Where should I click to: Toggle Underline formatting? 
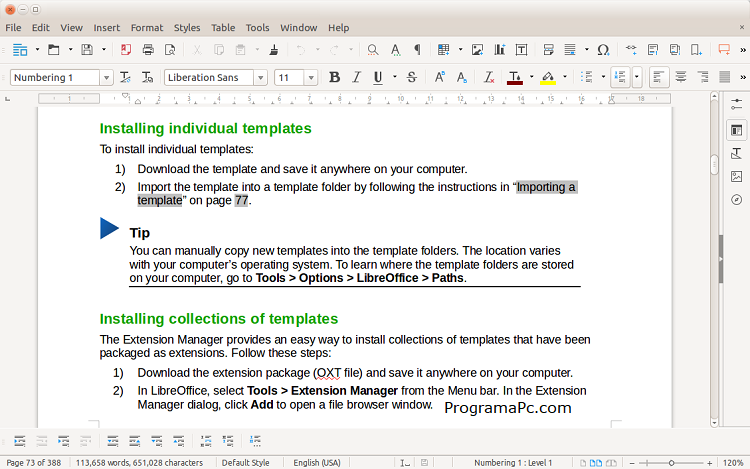[378, 77]
